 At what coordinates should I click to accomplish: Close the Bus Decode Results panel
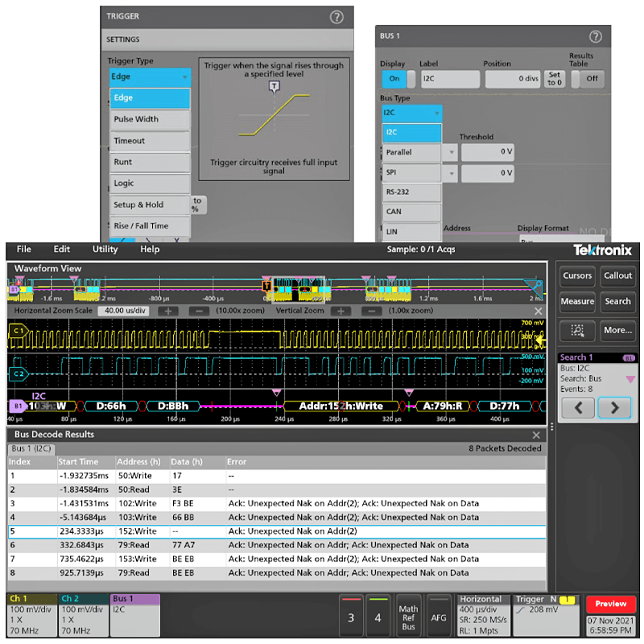pos(537,436)
